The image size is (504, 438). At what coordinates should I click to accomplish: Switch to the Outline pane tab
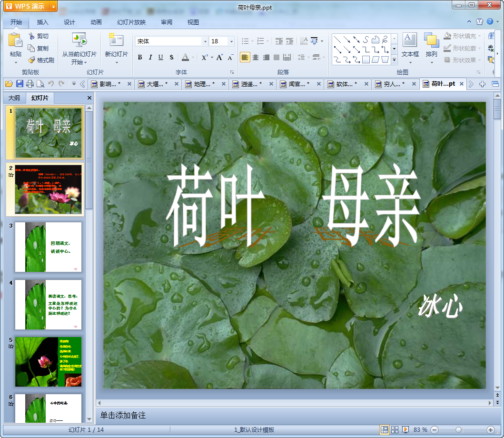click(x=14, y=98)
